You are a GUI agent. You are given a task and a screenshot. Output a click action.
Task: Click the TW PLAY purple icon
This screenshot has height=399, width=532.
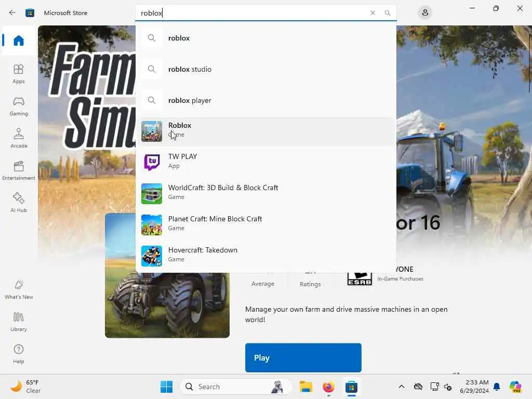pyautogui.click(x=152, y=162)
